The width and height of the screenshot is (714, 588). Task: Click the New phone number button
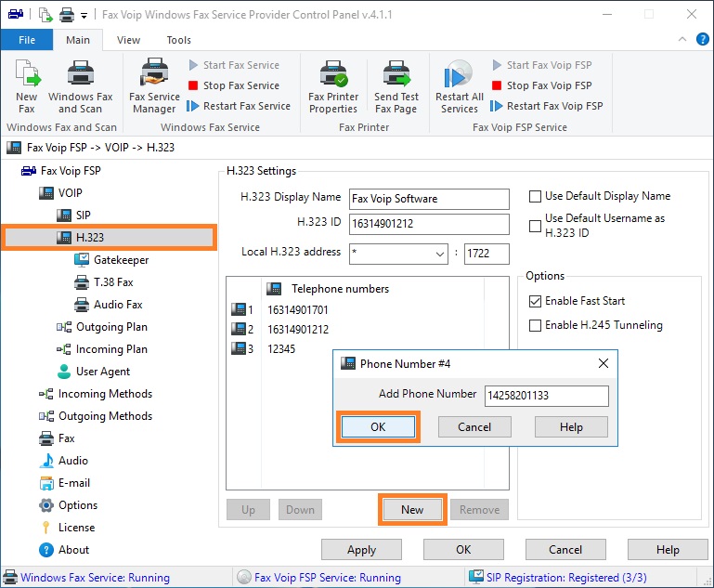(412, 510)
